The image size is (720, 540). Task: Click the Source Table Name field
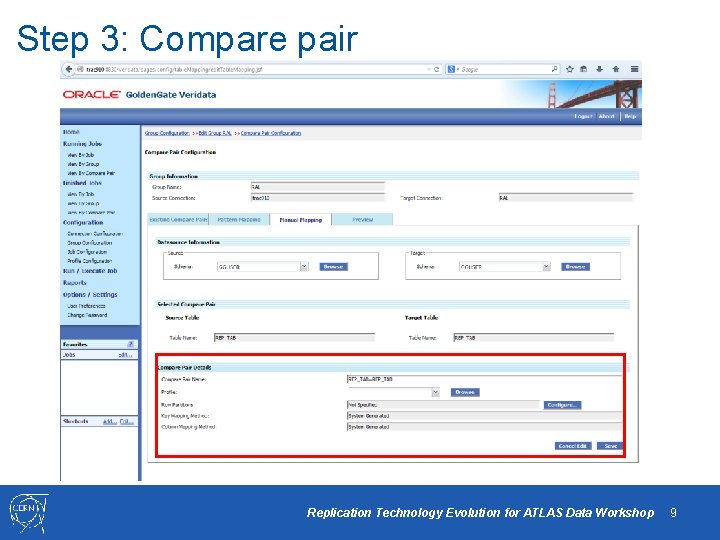pos(294,338)
